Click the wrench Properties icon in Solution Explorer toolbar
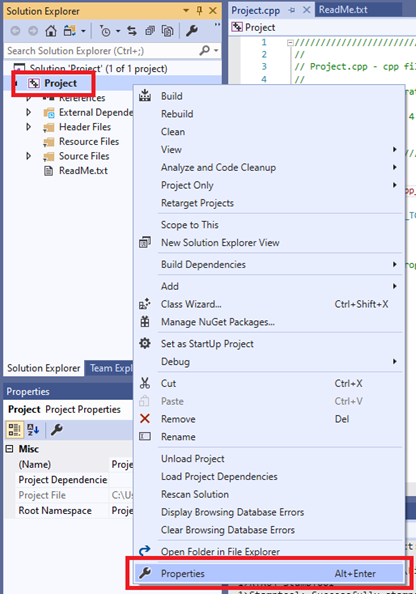416x594 pixels. (192, 31)
